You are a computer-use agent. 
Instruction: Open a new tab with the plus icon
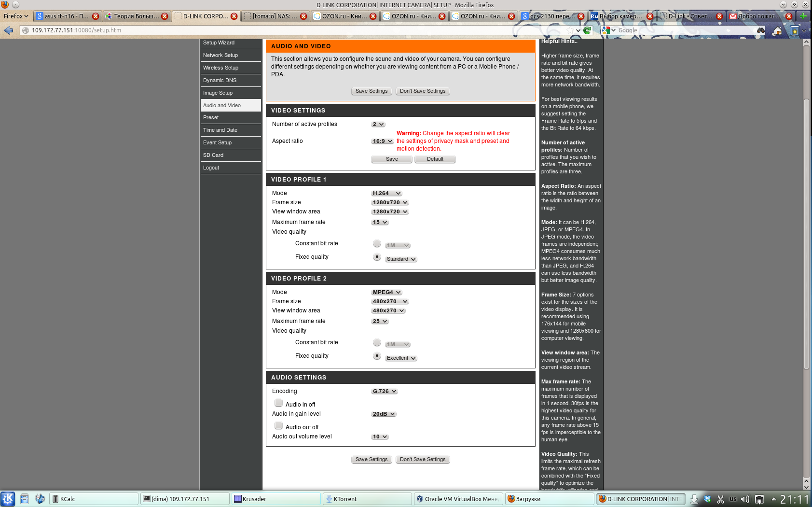[803, 16]
